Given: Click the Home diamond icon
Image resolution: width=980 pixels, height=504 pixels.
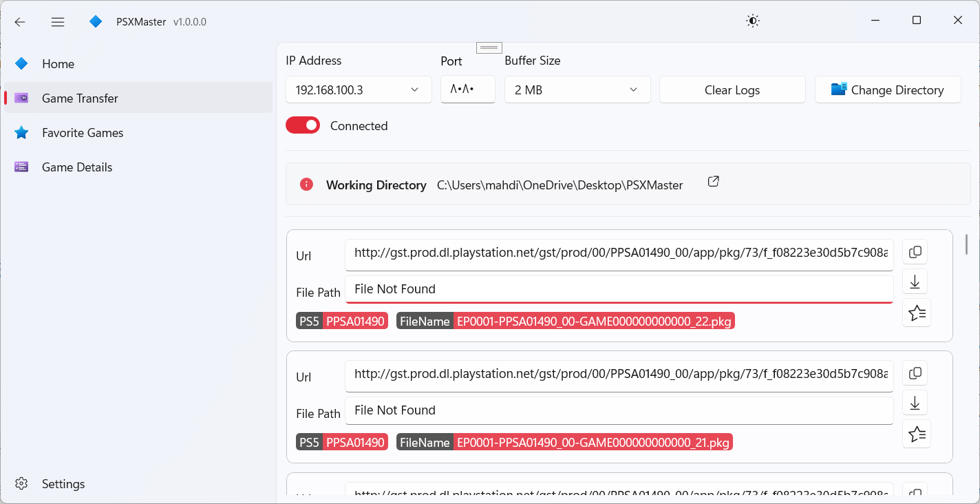Looking at the screenshot, I should coord(21,63).
